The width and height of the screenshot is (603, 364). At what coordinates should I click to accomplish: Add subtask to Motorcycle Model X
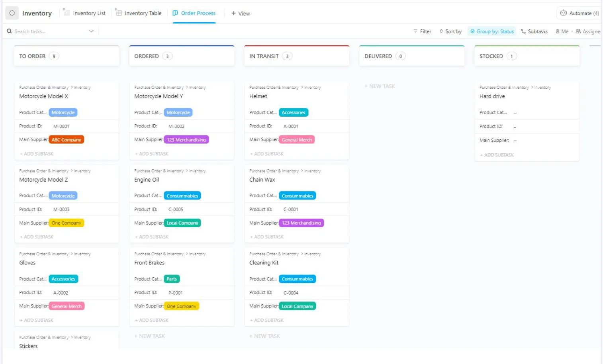37,154
